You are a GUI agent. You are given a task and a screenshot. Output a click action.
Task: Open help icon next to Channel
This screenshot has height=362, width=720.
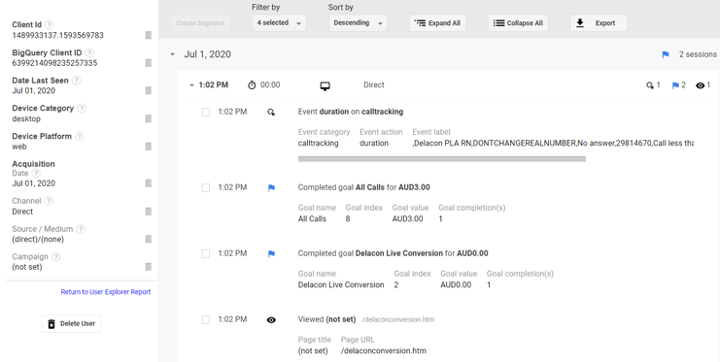[x=49, y=201]
